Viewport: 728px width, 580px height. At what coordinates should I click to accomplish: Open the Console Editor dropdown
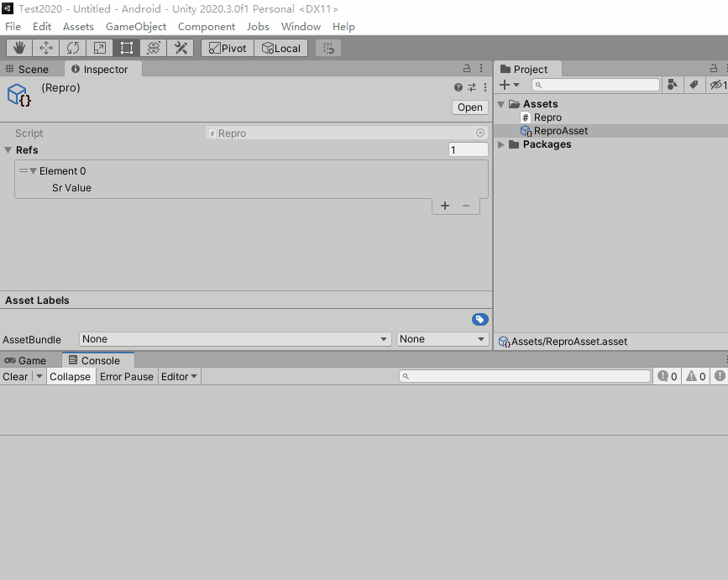point(179,377)
